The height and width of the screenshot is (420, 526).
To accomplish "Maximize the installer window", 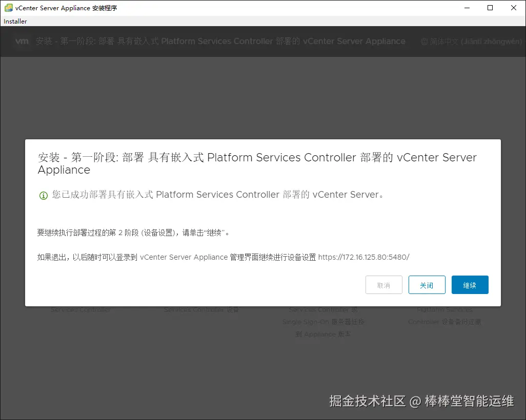I will click(490, 8).
